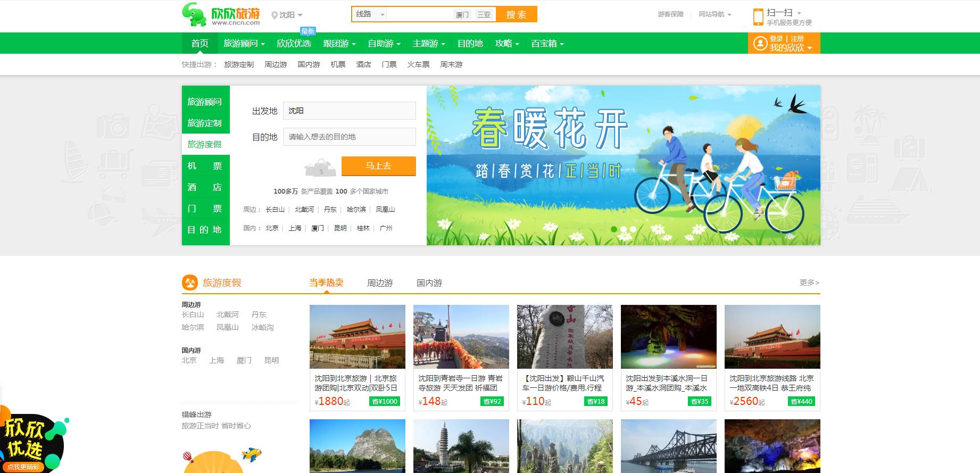Open the ¥1880 Beijing tour thumbnail
Image resolution: width=980 pixels, height=473 pixels.
(358, 336)
